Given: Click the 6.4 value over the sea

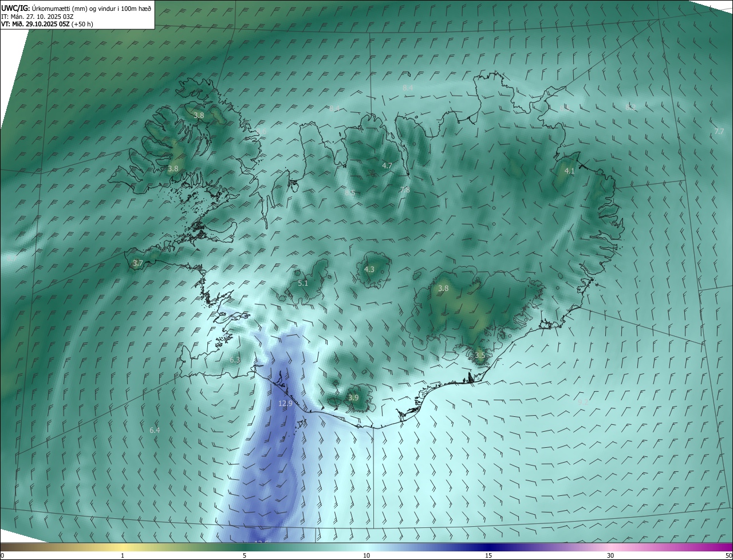Looking at the screenshot, I should 155,430.
